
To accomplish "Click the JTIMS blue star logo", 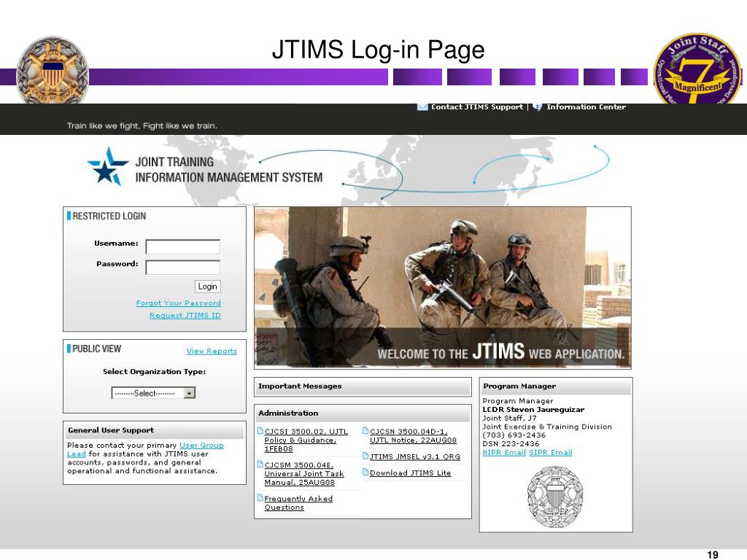I will (108, 167).
